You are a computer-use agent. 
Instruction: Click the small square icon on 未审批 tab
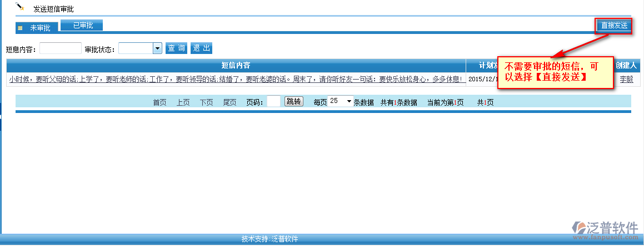coord(20,28)
